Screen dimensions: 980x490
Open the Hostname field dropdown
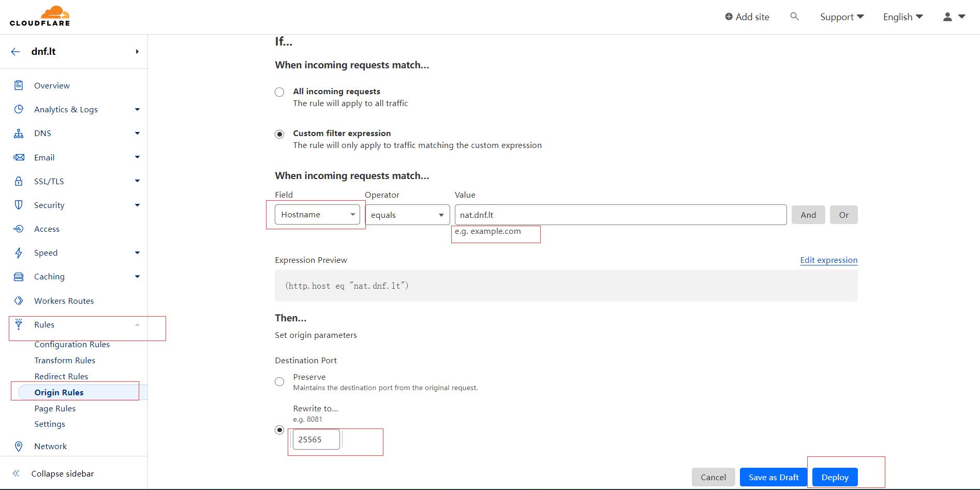(x=317, y=215)
